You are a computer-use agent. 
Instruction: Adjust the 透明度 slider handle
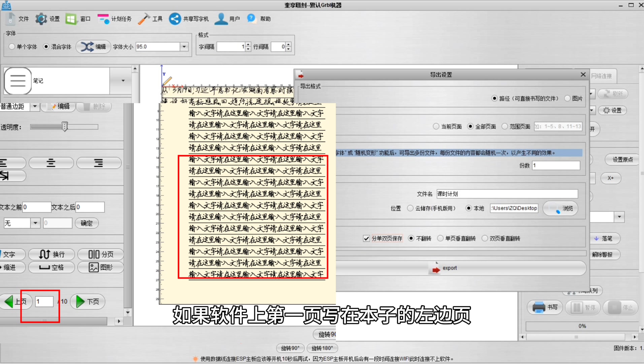[x=65, y=127]
